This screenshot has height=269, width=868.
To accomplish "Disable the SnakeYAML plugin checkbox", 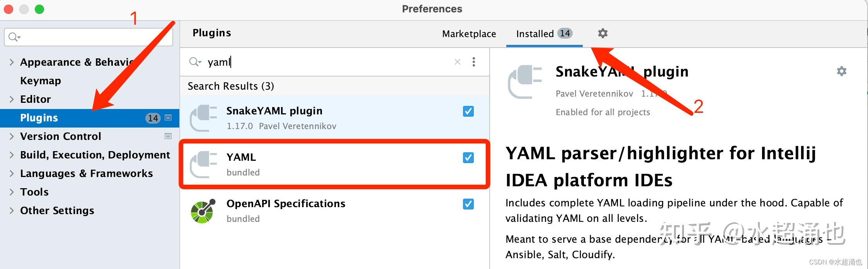I will tap(468, 111).
